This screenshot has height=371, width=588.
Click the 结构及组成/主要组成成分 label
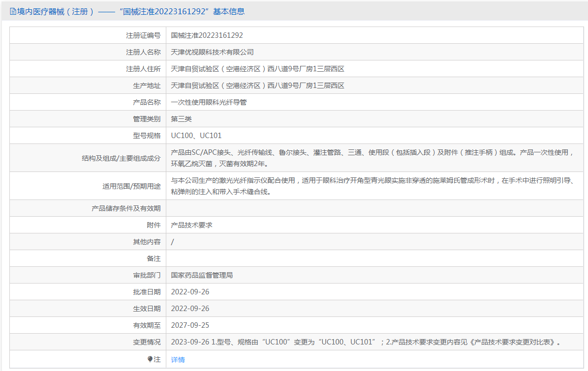click(x=121, y=158)
